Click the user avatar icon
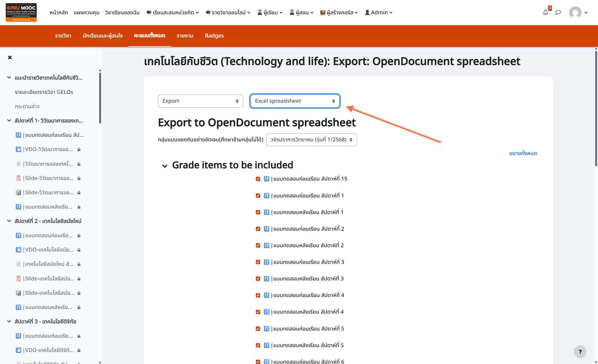The height and width of the screenshot is (364, 598). (x=575, y=12)
